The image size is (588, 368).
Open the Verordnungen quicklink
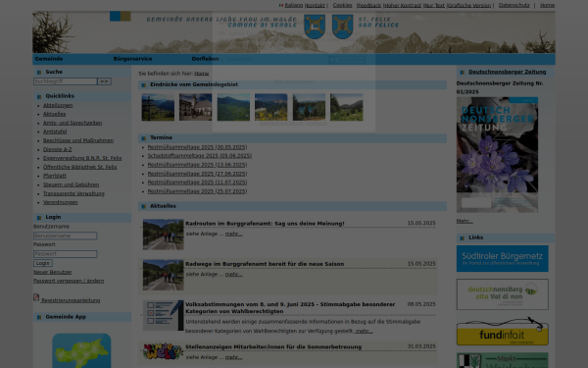[61, 202]
